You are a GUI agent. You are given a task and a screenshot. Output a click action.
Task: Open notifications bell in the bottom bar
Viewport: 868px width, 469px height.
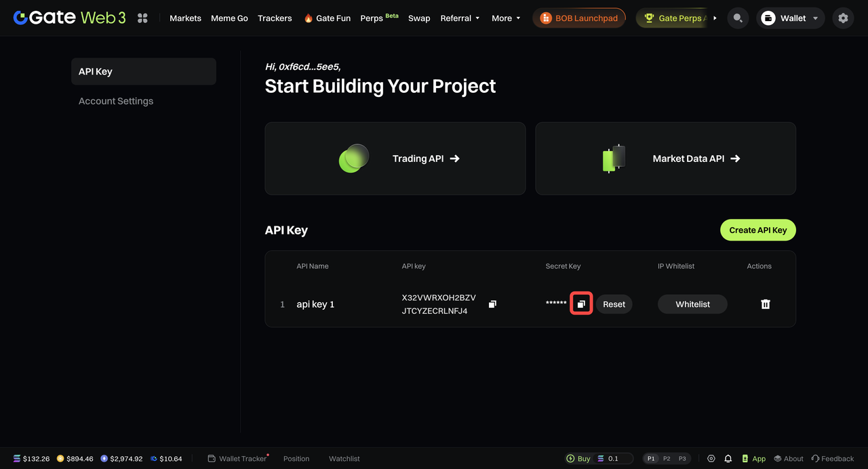coord(728,459)
